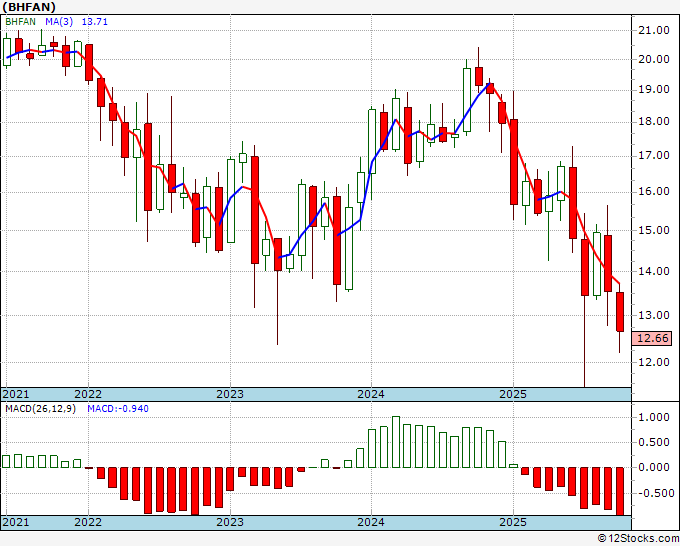Click the 2023 label on price chart timeline
This screenshot has height=546, width=680.
pos(230,394)
